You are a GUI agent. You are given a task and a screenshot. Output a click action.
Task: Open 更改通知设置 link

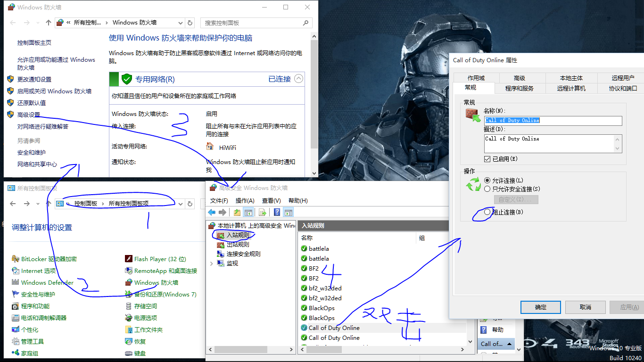pos(34,79)
